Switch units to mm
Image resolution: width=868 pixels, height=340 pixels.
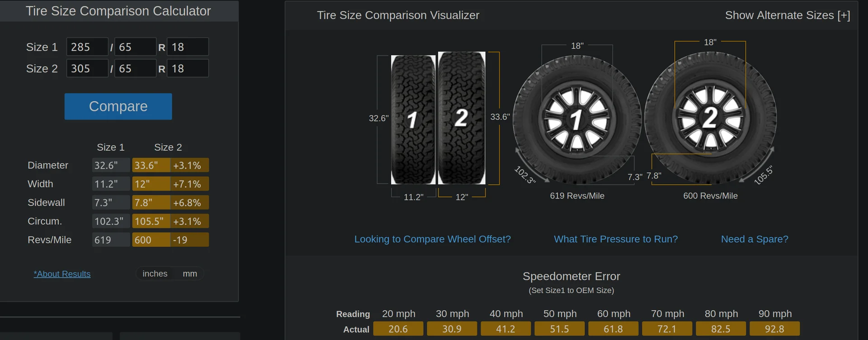190,274
